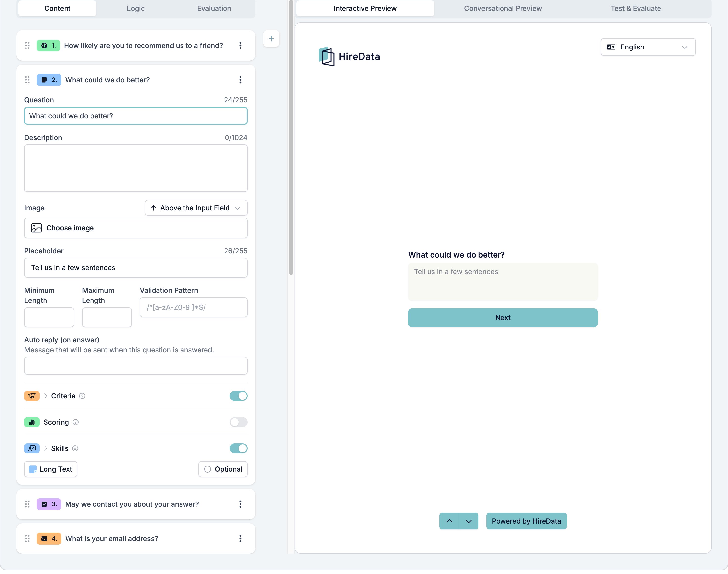728x574 pixels.
Task: Click the panel vertical scrollbar
Action: pos(291,138)
